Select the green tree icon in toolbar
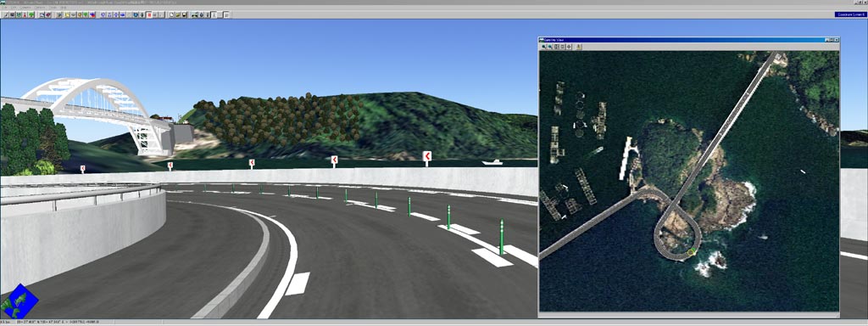Image resolution: width=868 pixels, height=326 pixels. 31,15
